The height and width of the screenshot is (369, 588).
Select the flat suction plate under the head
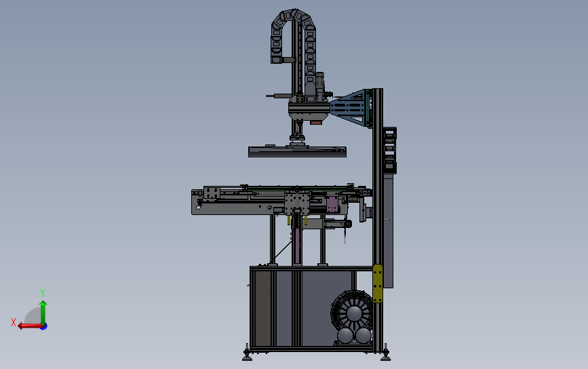297,151
